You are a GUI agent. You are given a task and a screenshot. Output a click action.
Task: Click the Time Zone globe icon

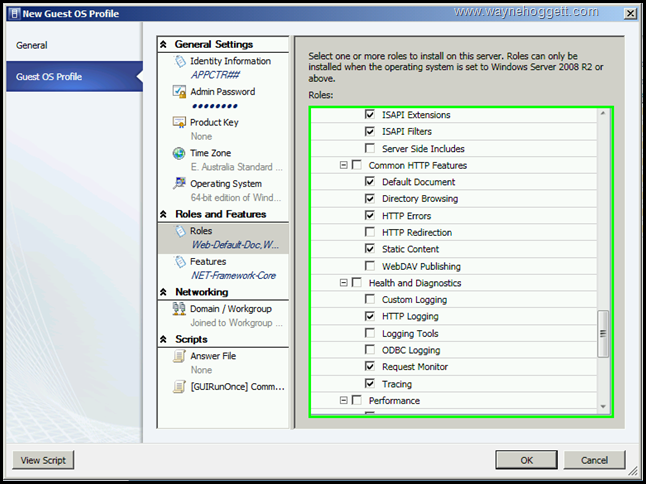(x=179, y=153)
